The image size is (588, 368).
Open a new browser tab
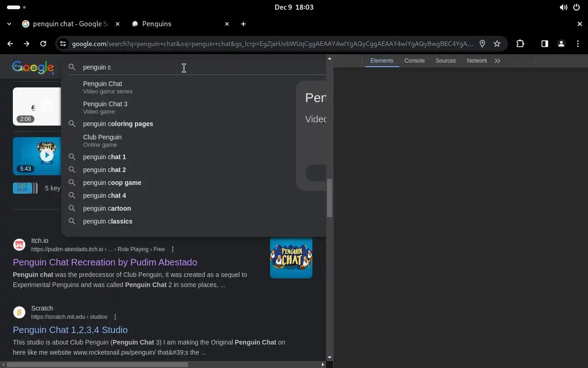click(243, 24)
